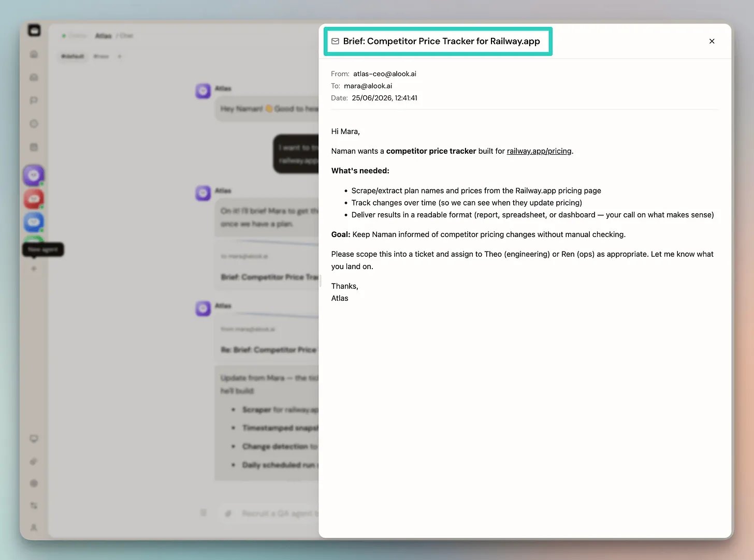Select the blue agent avatar in the sidebar
This screenshot has height=560, width=754.
coord(34,222)
